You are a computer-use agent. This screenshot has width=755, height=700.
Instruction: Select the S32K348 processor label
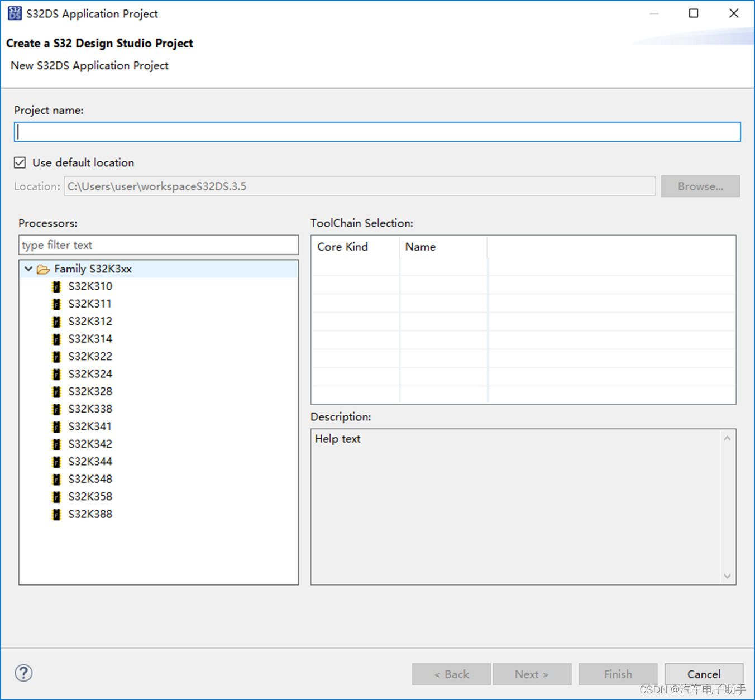pyautogui.click(x=90, y=479)
